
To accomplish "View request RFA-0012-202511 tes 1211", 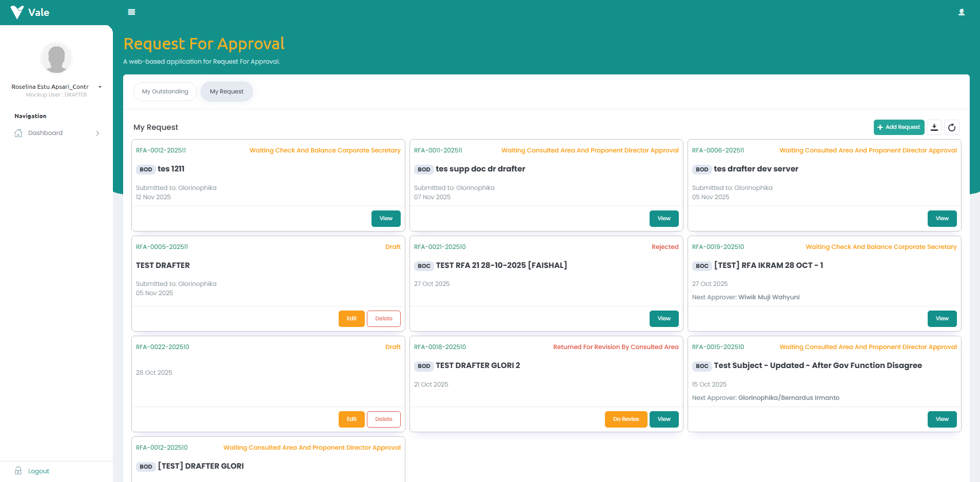I will click(385, 219).
